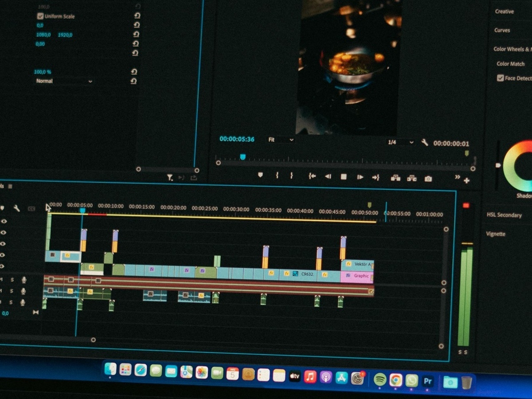
Task: Step forward one frame
Action: [x=360, y=177]
